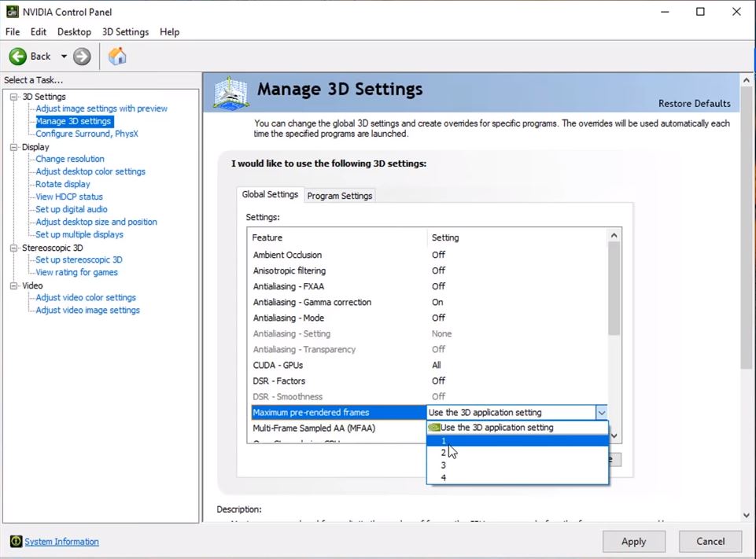This screenshot has height=559, width=756.
Task: Click the Apply button
Action: [633, 542]
